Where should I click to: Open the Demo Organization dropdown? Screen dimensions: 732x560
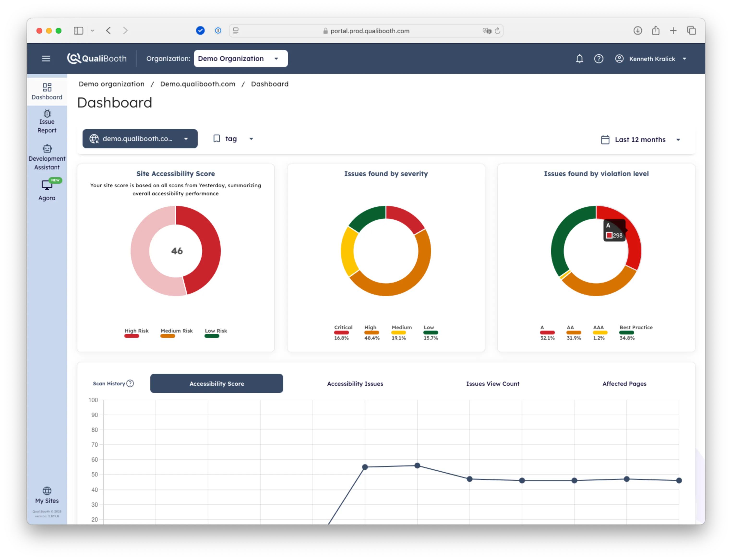(241, 59)
